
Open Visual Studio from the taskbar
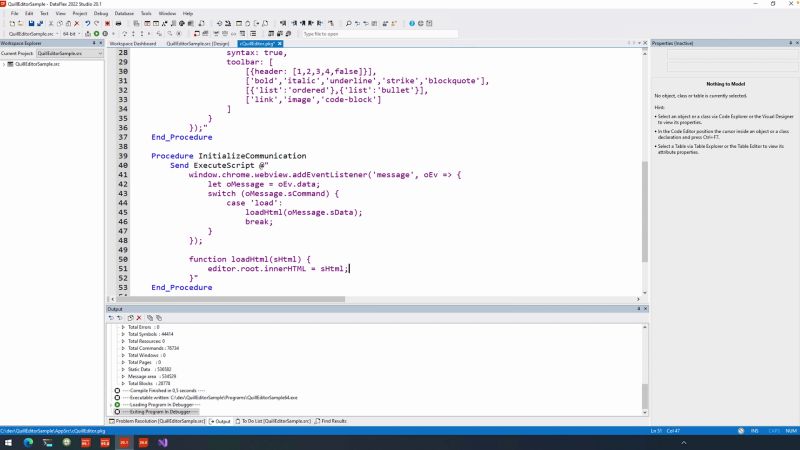163,442
